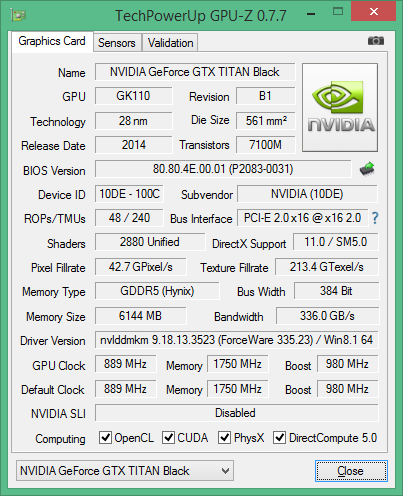Click the BIOS Version label

click(54, 171)
